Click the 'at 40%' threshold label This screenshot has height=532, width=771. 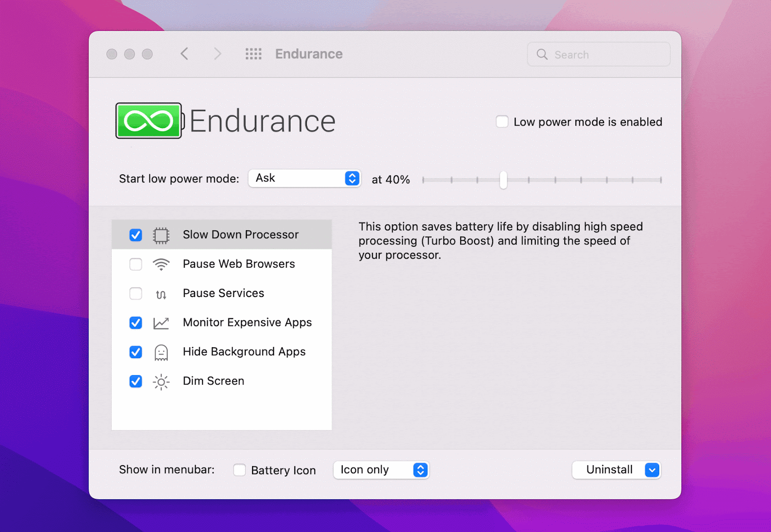point(391,180)
